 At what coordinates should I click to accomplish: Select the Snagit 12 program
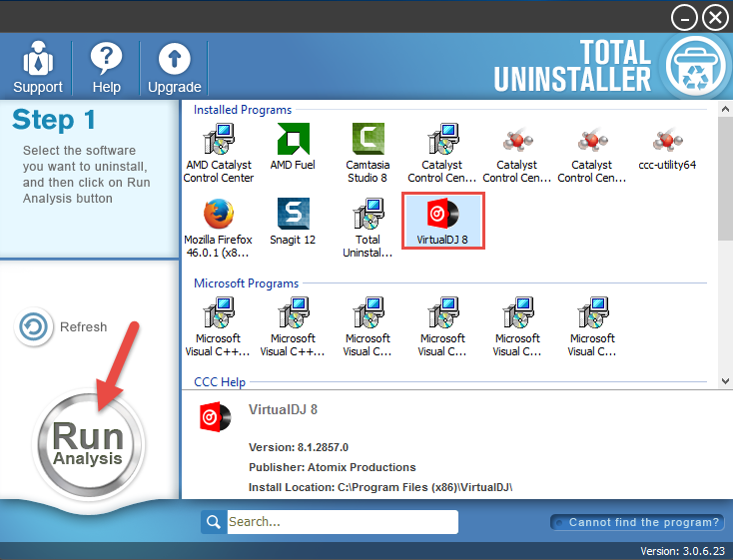click(x=293, y=222)
